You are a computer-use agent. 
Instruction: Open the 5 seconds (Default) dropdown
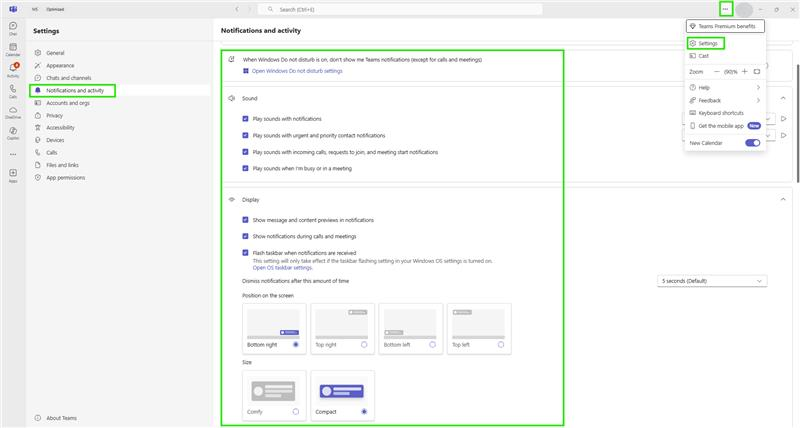coord(712,281)
